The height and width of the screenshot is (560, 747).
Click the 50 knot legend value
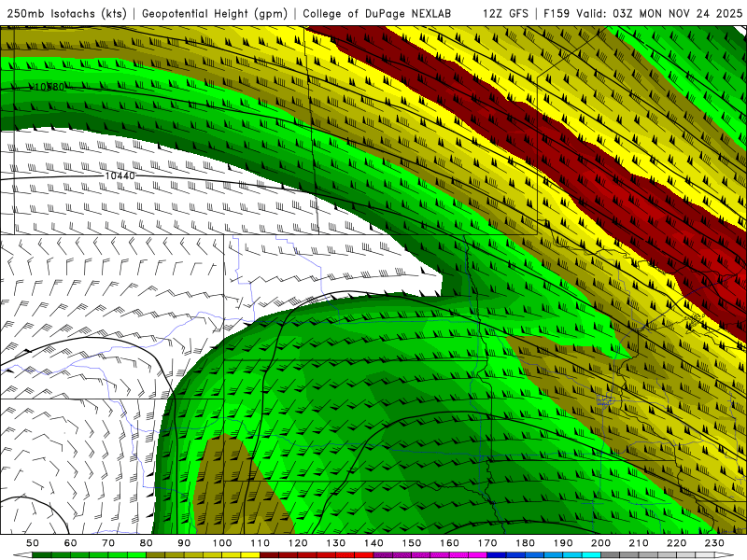pyautogui.click(x=33, y=543)
